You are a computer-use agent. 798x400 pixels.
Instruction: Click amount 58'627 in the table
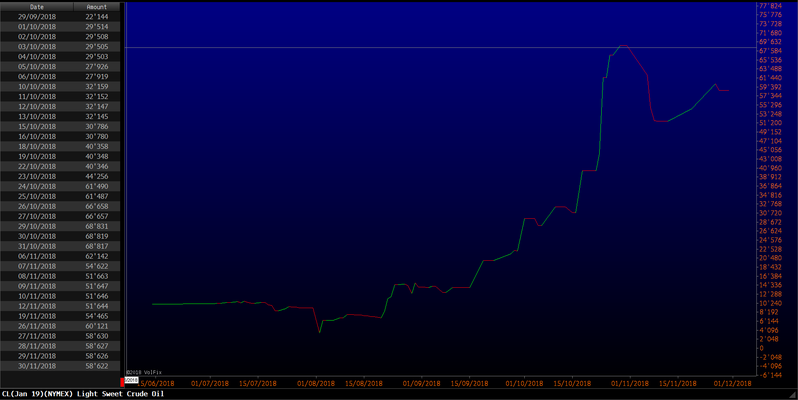click(97, 346)
